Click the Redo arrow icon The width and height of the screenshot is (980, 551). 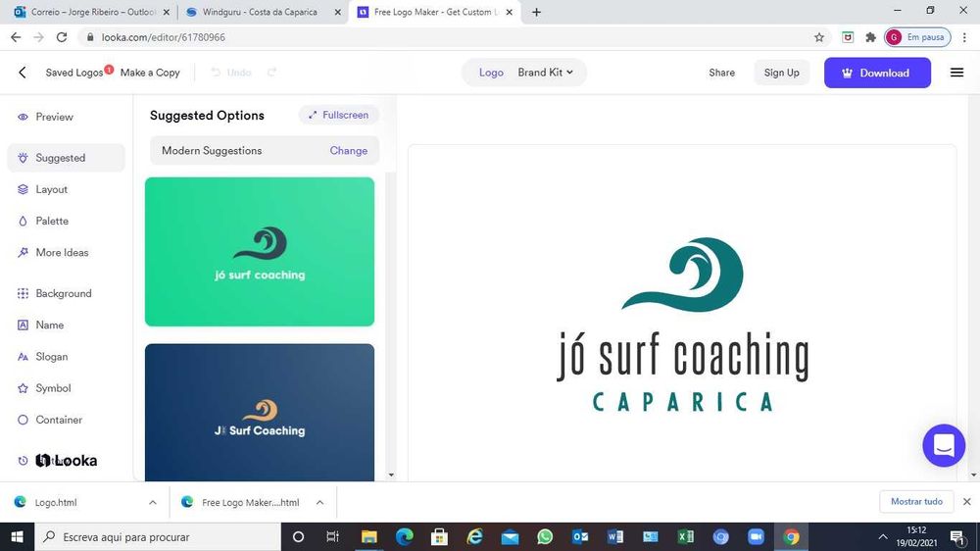pyautogui.click(x=271, y=73)
